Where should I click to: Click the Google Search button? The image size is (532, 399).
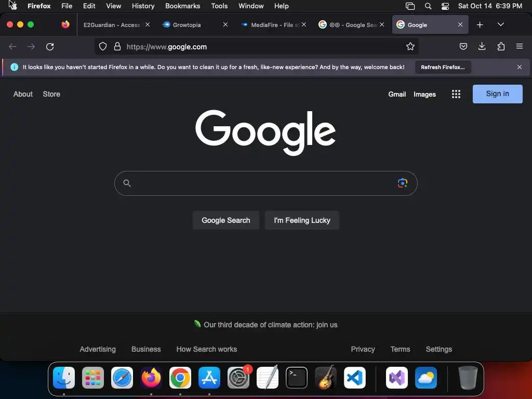[225, 220]
